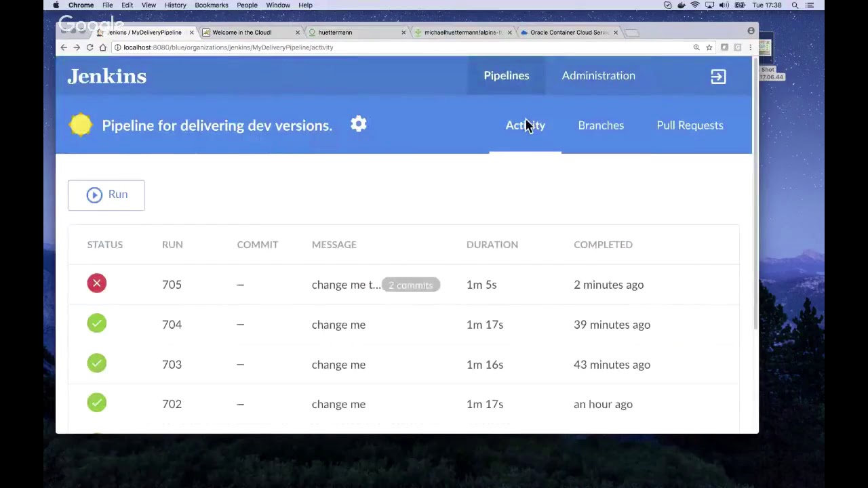Click the logout arrow icon in Jenkins header
This screenshot has width=868, height=488.
(x=718, y=77)
